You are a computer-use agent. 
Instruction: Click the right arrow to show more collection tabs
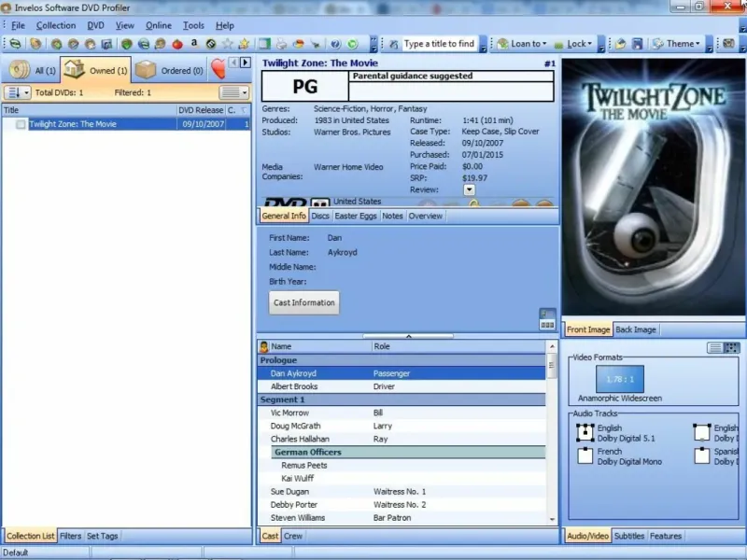[246, 63]
